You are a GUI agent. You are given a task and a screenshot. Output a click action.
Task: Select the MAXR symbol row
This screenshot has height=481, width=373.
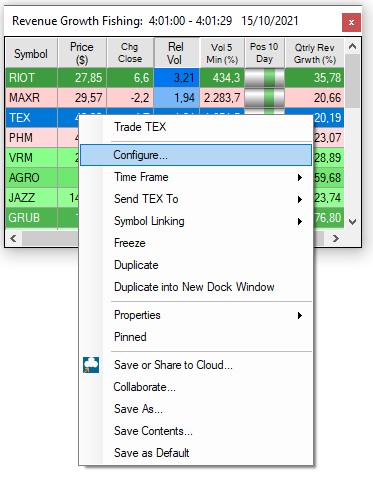coord(25,98)
